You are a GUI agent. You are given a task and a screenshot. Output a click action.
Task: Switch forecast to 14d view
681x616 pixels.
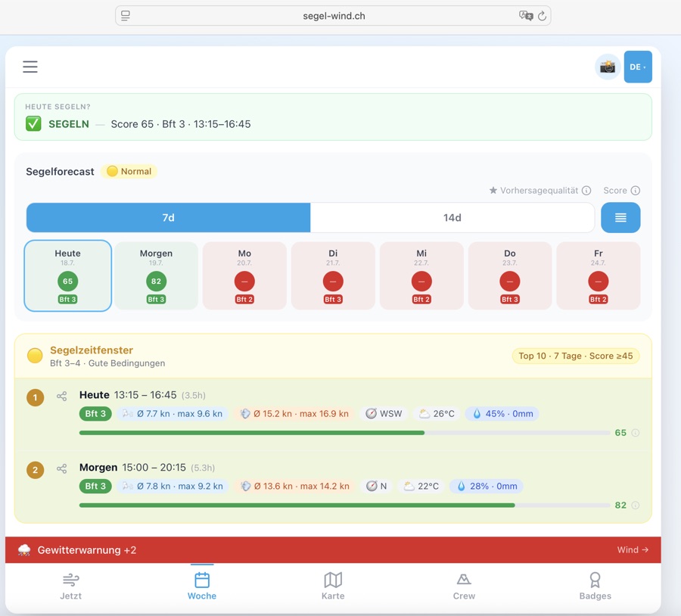[x=452, y=218]
